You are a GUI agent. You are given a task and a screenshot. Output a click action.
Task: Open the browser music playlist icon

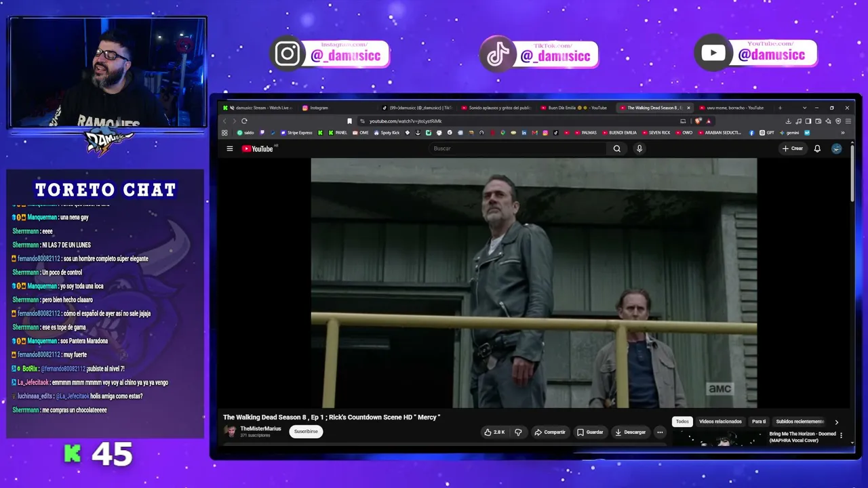798,121
